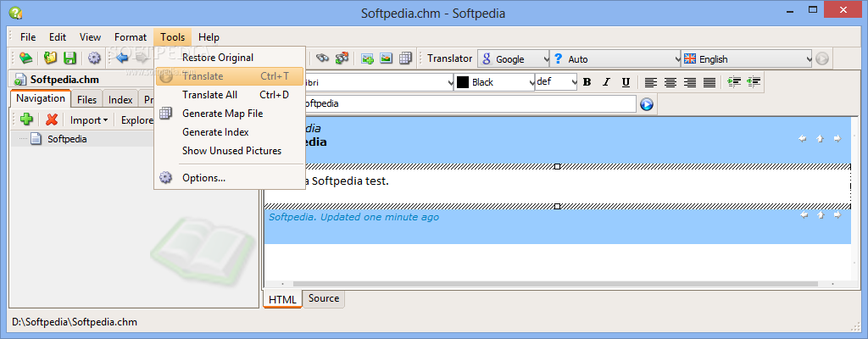The image size is (868, 339).
Task: Click the topic title input field
Action: [x=470, y=103]
